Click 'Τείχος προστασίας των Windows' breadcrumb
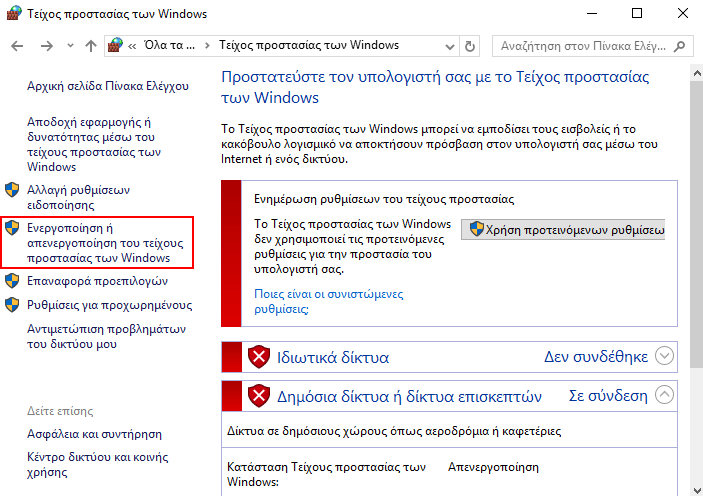The height and width of the screenshot is (496, 703). click(308, 45)
